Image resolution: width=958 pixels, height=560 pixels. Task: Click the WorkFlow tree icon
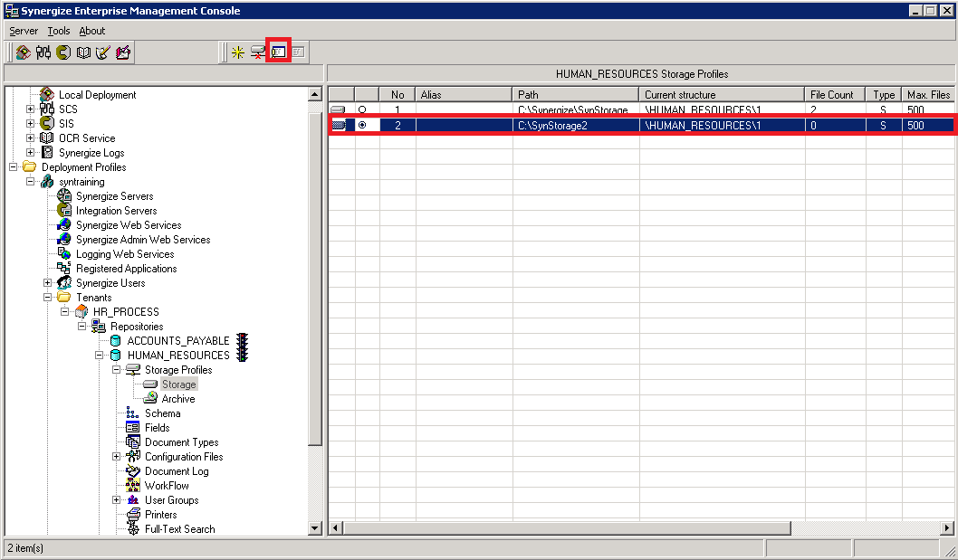[132, 486]
